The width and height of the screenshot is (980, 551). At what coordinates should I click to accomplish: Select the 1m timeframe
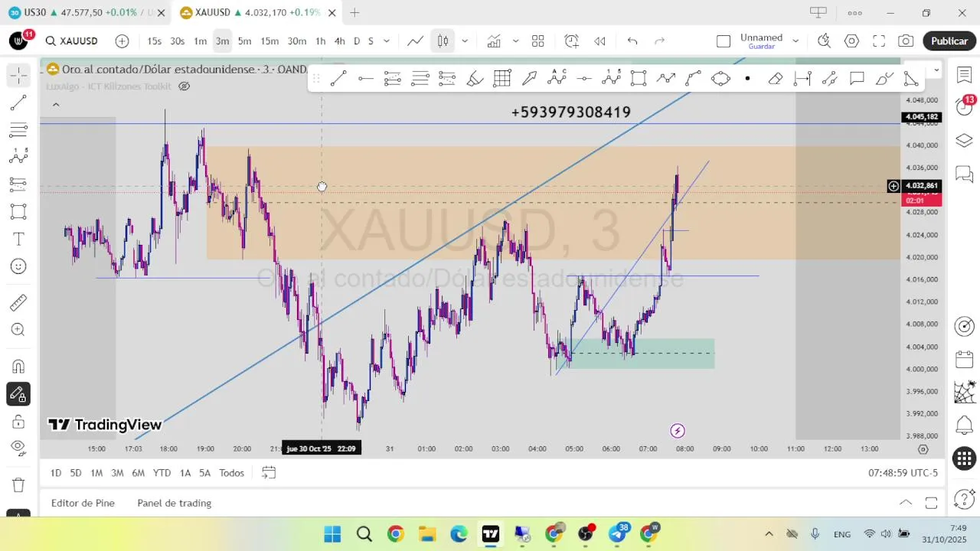pyautogui.click(x=200, y=41)
